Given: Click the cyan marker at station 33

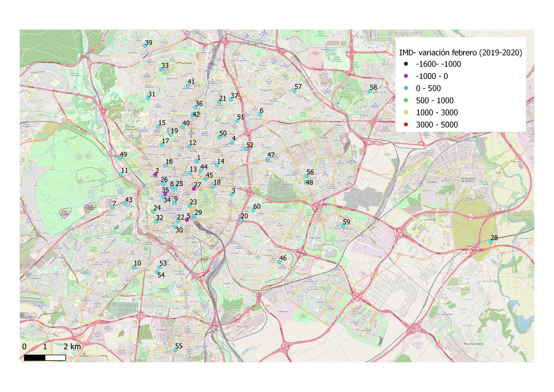Looking at the screenshot, I should [x=161, y=70].
